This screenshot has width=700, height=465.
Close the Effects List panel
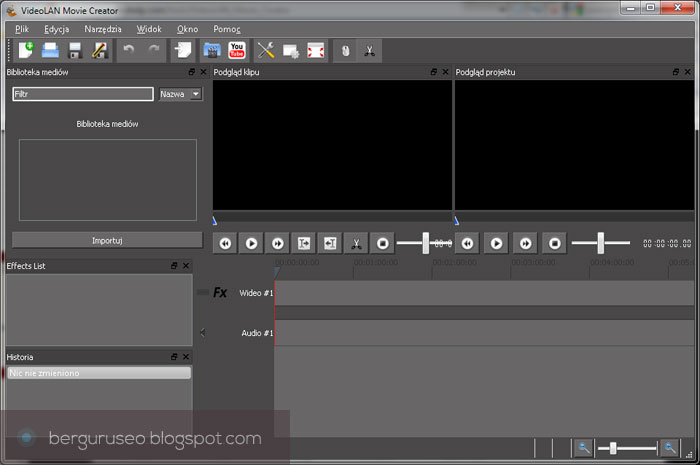pyautogui.click(x=186, y=266)
